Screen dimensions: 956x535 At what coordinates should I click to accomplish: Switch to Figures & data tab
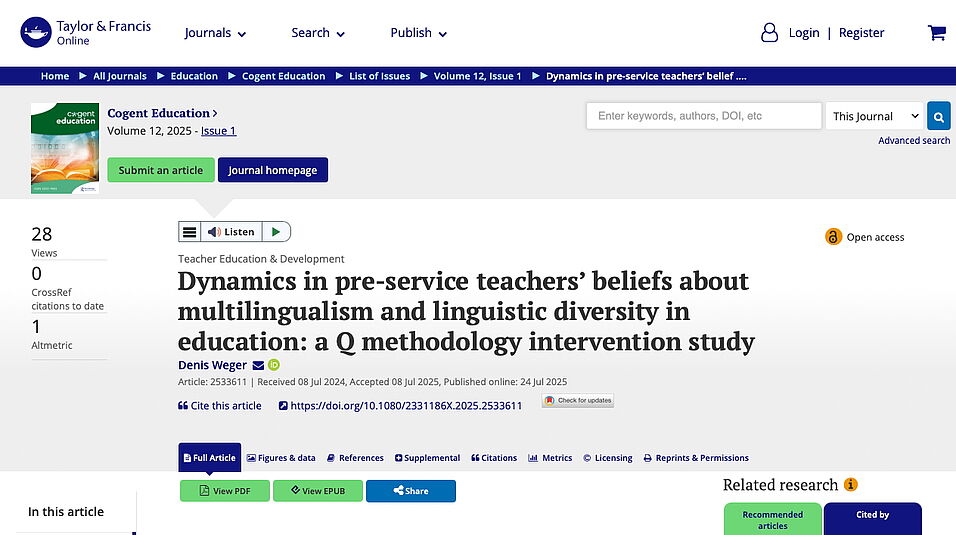[281, 458]
